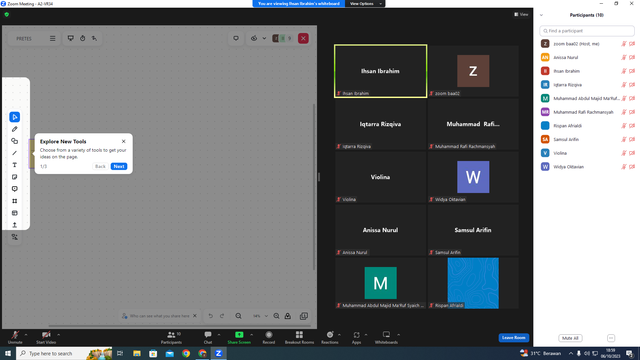Screen dimensions: 640x360
Task: Select the upload tool in whiteboard sidebar
Action: (15, 225)
